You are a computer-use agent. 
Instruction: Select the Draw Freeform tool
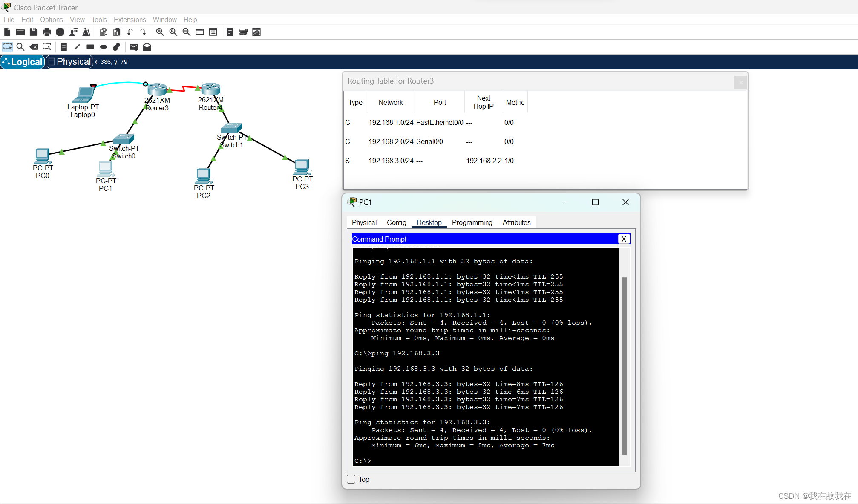[x=117, y=47]
